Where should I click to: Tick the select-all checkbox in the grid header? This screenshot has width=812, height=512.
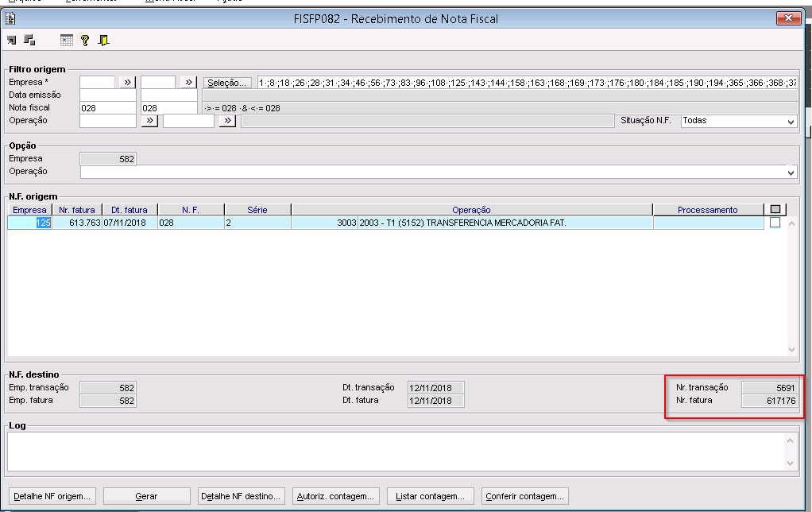775,209
